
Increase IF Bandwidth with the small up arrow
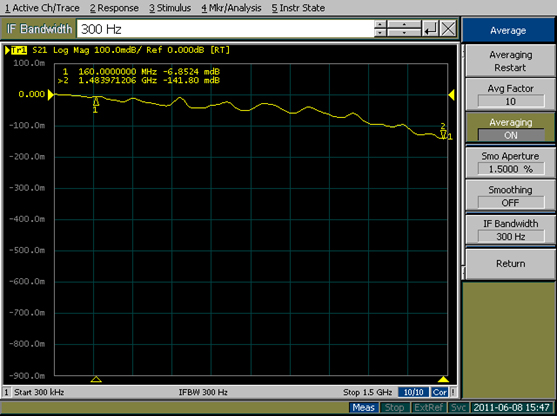[x=380, y=25]
